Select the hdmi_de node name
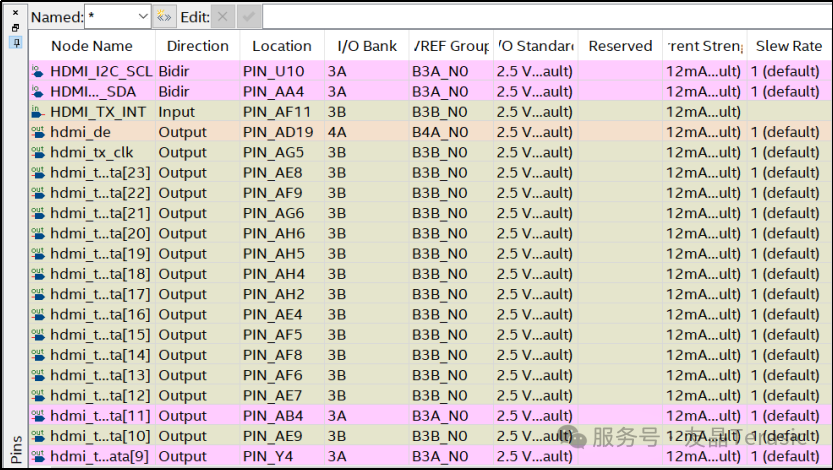 [x=80, y=132]
